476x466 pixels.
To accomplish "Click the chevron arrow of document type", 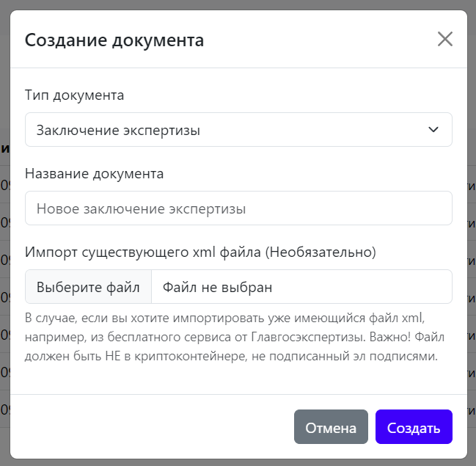I will coord(433,130).
